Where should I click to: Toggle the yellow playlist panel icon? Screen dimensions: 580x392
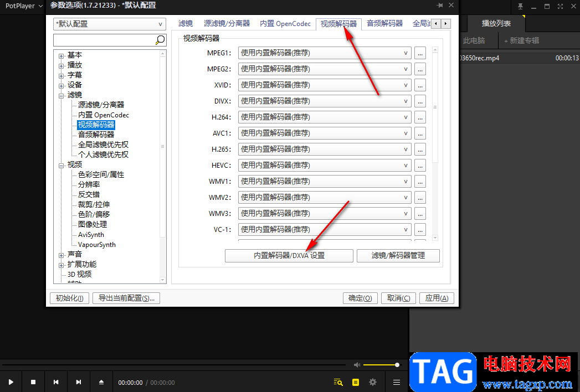(356, 382)
